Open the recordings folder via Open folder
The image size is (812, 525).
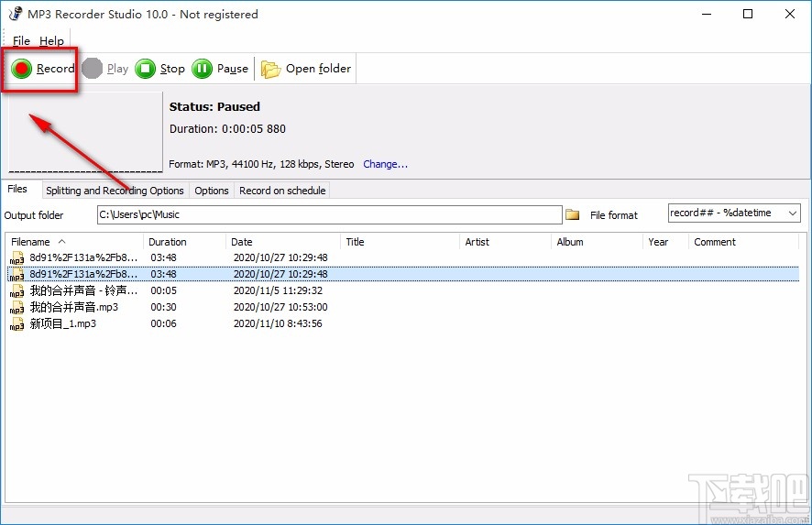pos(306,69)
